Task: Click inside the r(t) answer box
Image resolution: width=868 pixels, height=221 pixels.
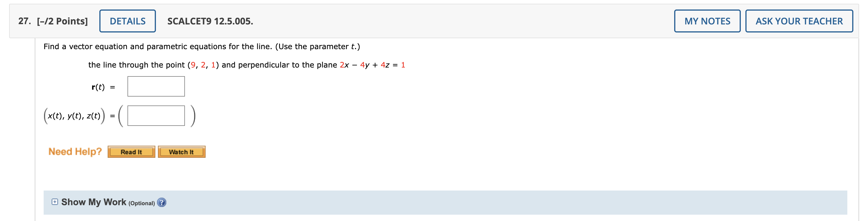Action: [156, 87]
